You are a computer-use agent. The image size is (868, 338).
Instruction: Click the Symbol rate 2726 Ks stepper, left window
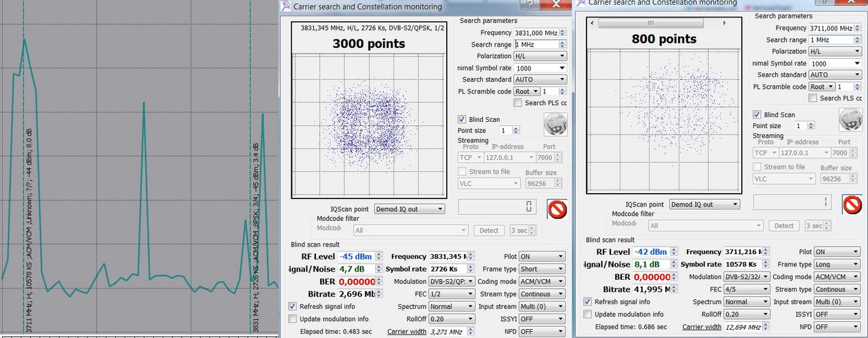point(470,269)
